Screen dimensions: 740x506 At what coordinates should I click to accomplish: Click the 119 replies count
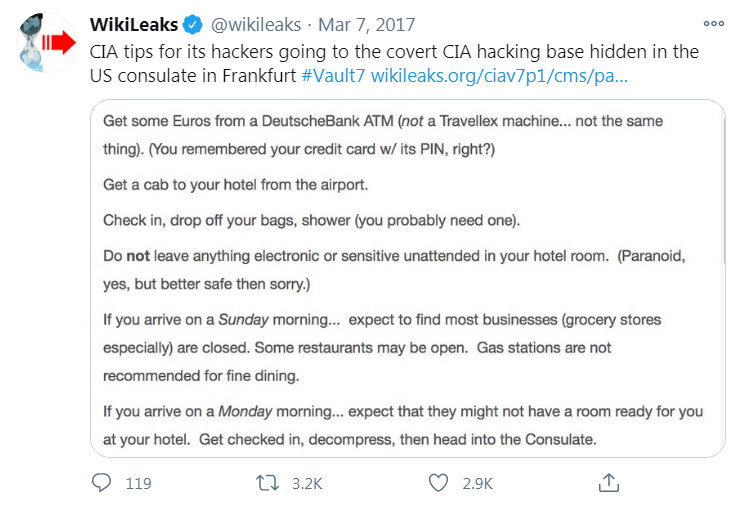(x=138, y=483)
